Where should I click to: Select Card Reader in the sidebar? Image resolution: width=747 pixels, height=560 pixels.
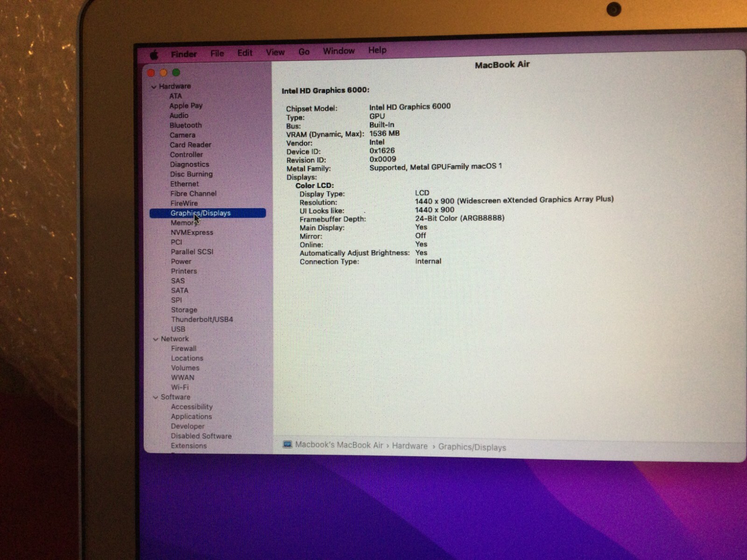pos(190,145)
